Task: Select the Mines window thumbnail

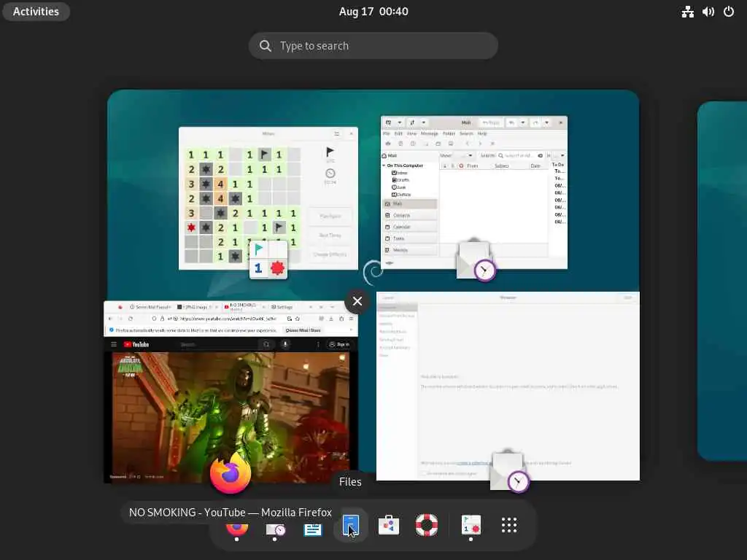Action: [x=268, y=198]
